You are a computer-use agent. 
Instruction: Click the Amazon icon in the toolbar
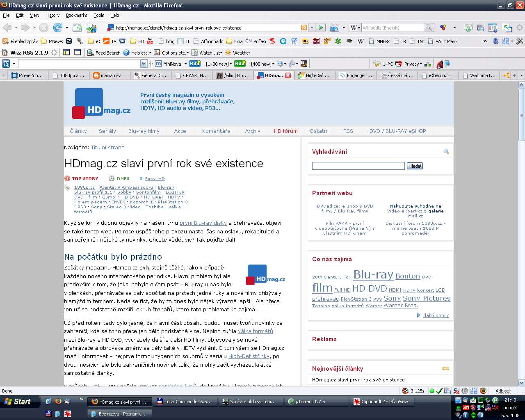(304, 64)
